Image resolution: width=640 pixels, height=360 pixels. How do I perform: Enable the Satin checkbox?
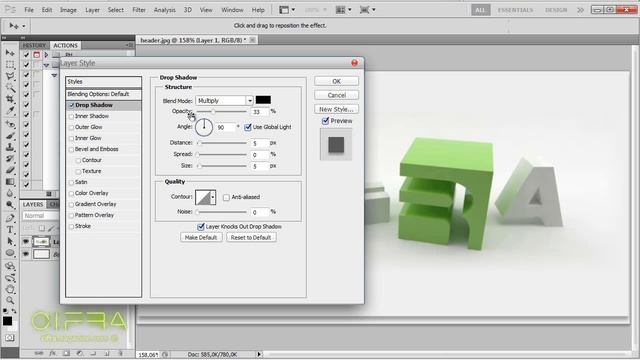coord(71,182)
